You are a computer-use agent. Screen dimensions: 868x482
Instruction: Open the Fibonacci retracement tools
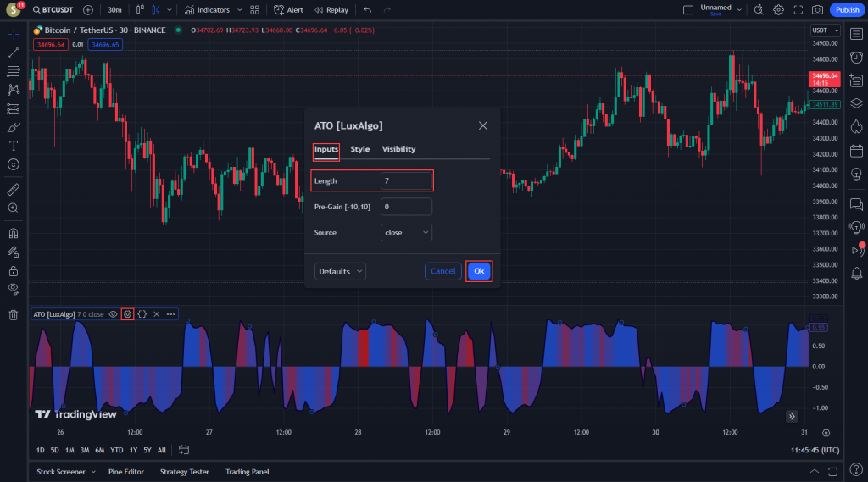pos(14,71)
